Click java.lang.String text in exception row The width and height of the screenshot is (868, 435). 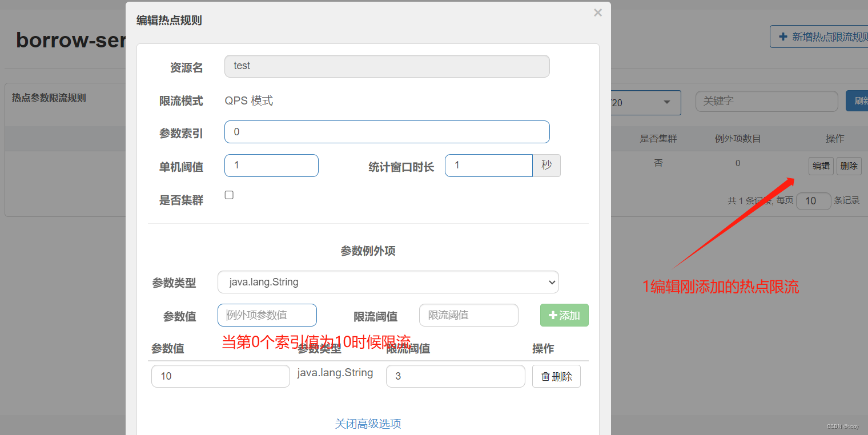coord(335,373)
